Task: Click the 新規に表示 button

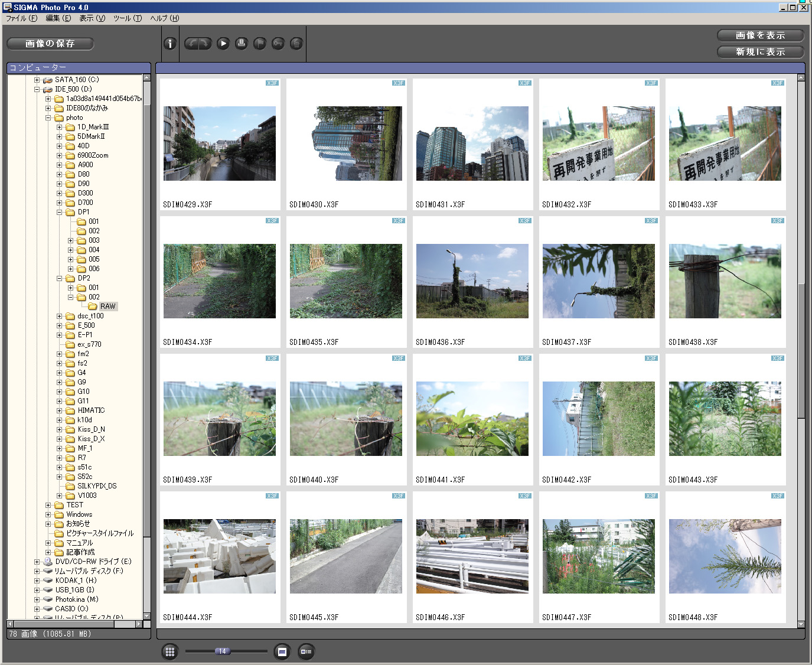Action: 760,52
